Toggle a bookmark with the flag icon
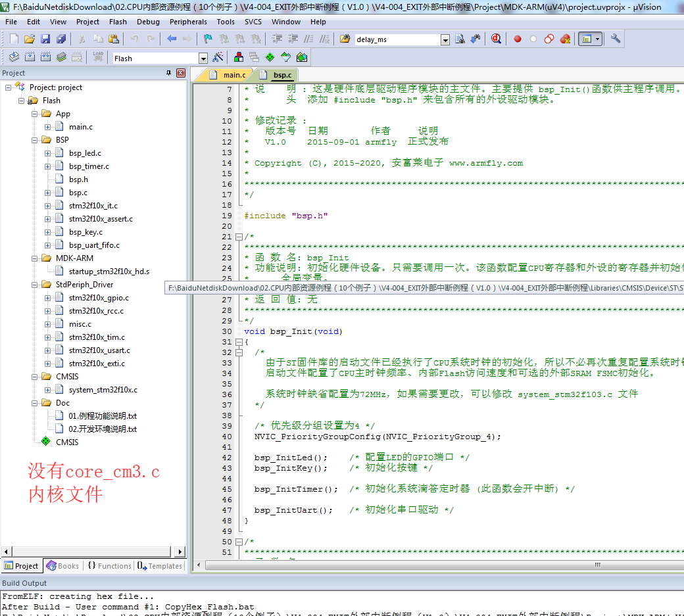The height and width of the screenshot is (616, 684). pyautogui.click(x=208, y=39)
